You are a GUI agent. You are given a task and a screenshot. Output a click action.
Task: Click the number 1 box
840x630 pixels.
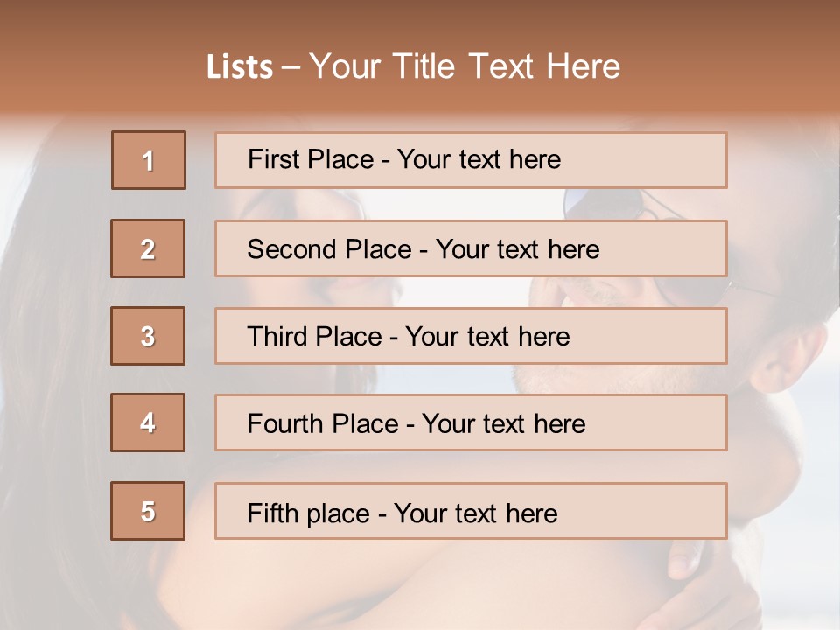coord(149,160)
